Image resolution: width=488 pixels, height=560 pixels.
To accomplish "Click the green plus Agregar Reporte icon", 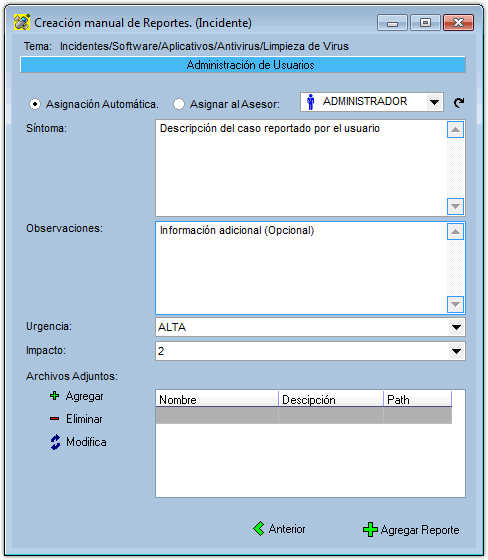I will [x=370, y=530].
